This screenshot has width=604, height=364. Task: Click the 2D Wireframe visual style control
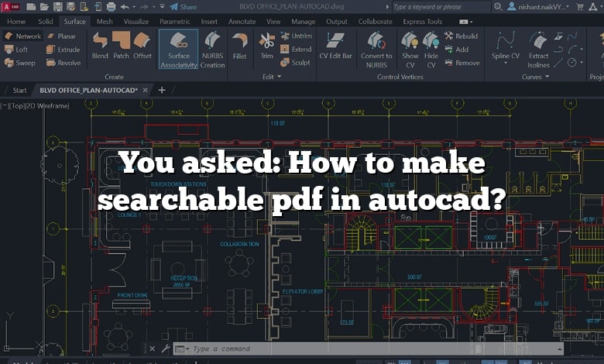tap(47, 105)
